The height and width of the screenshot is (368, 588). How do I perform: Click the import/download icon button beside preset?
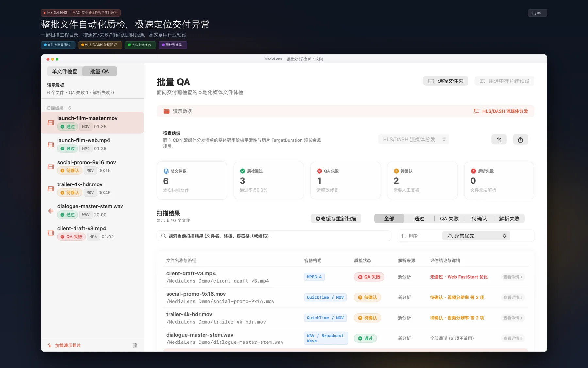pyautogui.click(x=499, y=140)
